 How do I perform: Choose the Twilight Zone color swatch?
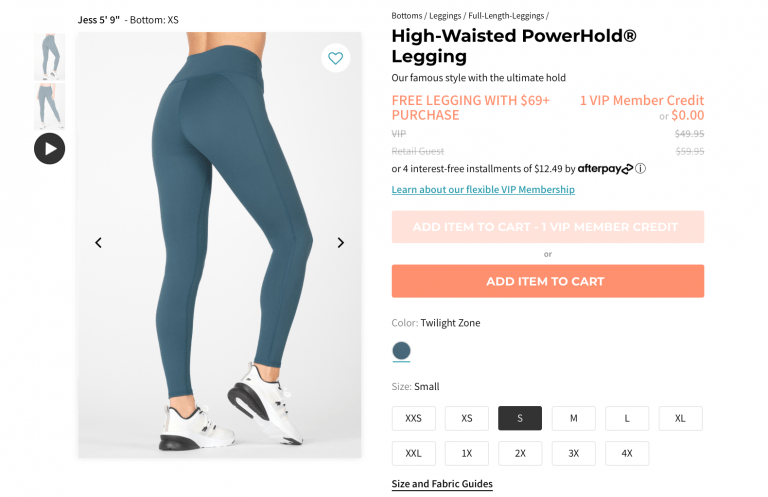point(401,351)
